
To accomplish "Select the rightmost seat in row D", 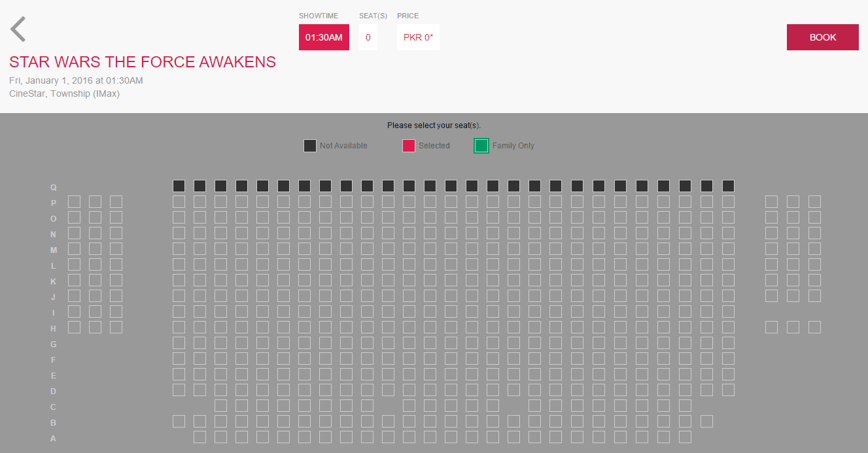I will 728,390.
